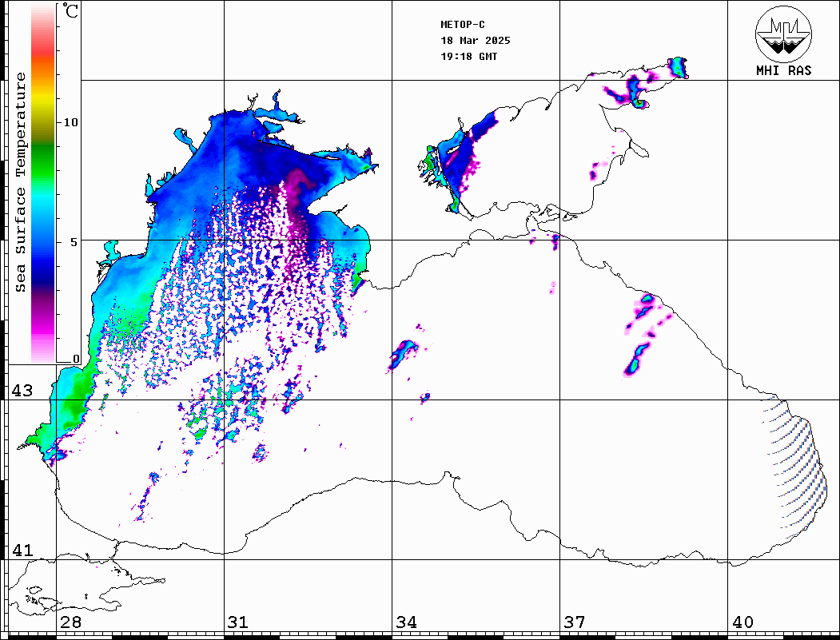Click longitude label "28"
The width and height of the screenshot is (840, 640).
pyautogui.click(x=70, y=622)
